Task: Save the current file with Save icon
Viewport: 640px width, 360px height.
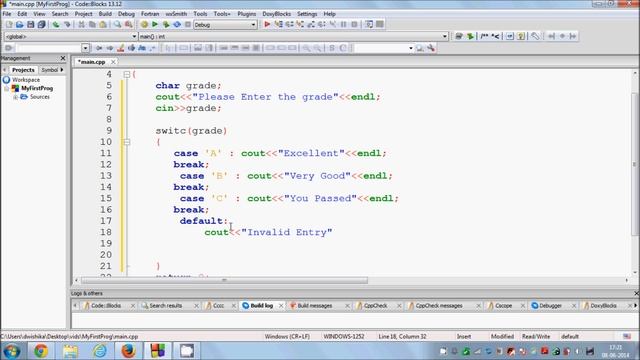Action: coord(31,24)
